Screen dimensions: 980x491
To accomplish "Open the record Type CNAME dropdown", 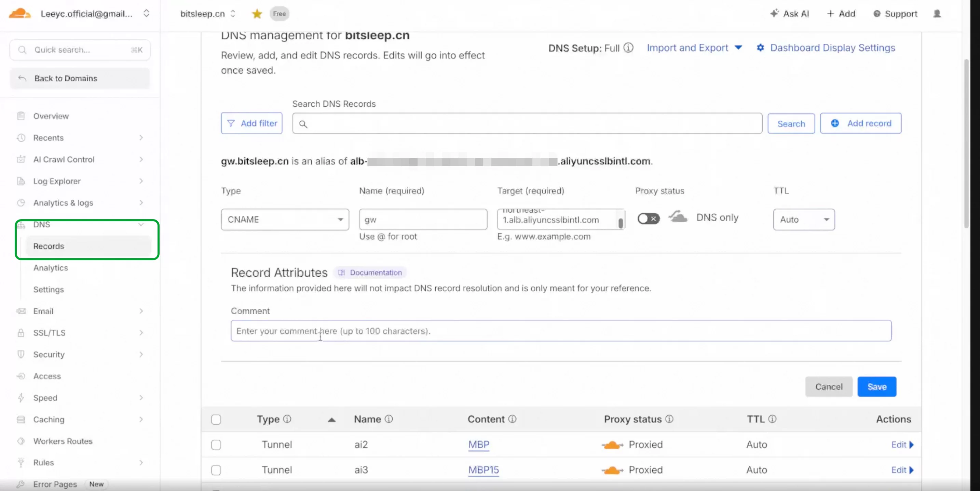I will click(285, 220).
